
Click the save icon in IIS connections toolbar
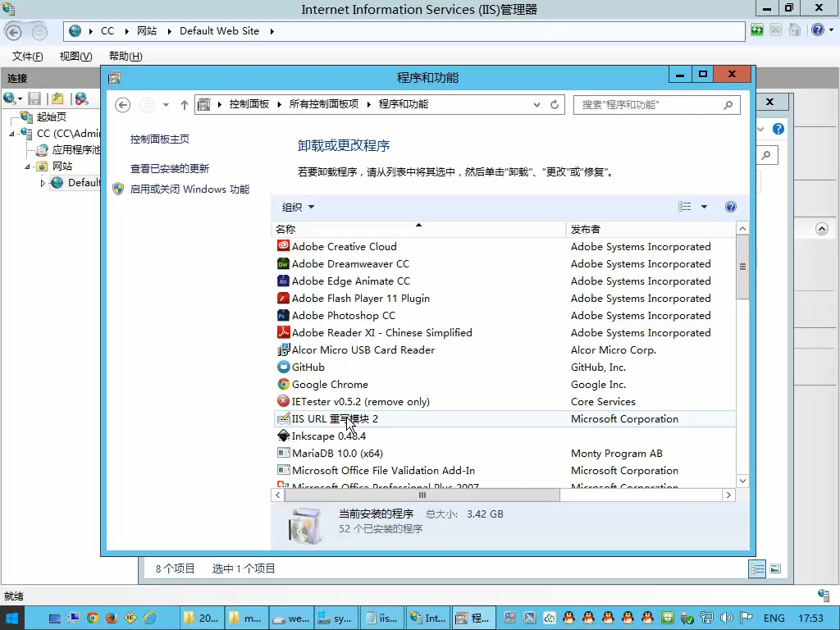(34, 98)
